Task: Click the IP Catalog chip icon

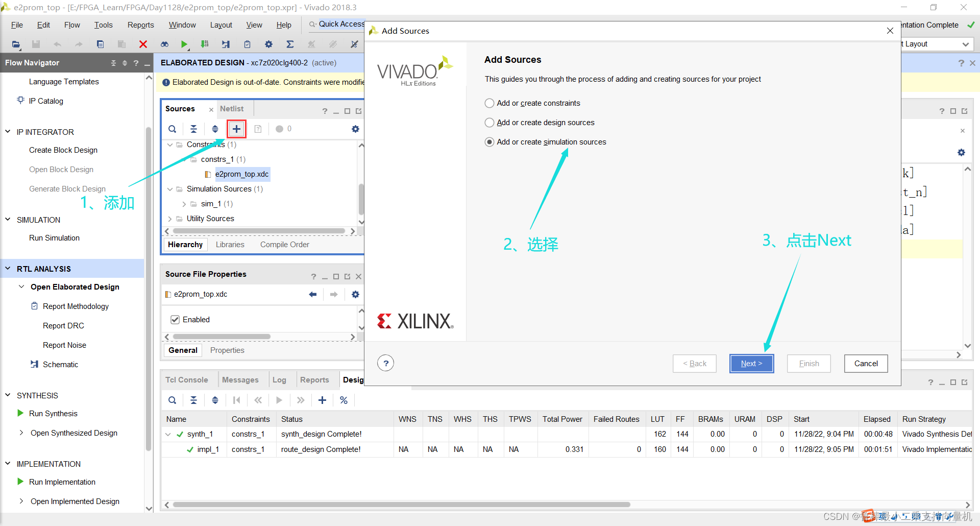Action: click(20, 100)
